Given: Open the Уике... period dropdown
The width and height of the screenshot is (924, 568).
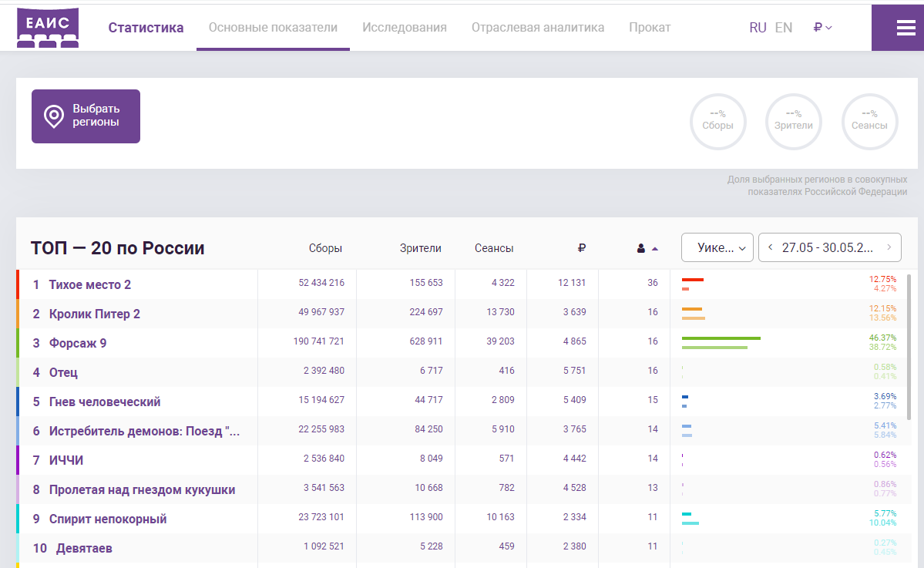Looking at the screenshot, I should [x=717, y=247].
